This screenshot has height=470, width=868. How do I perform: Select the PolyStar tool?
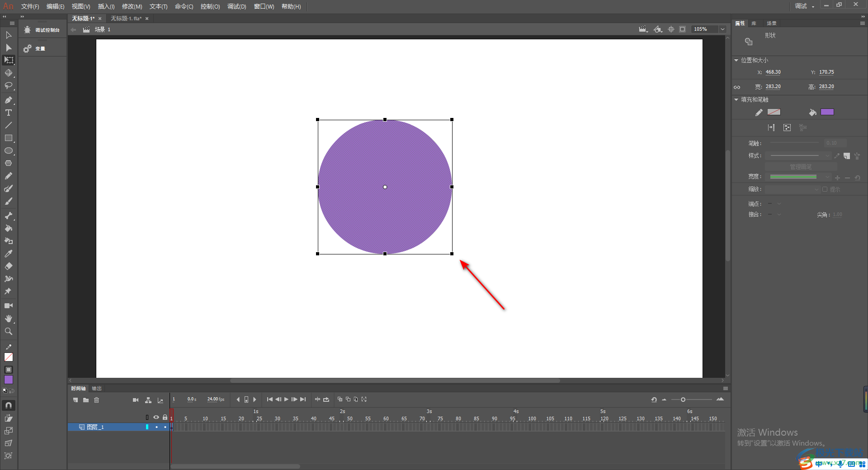tap(9, 163)
